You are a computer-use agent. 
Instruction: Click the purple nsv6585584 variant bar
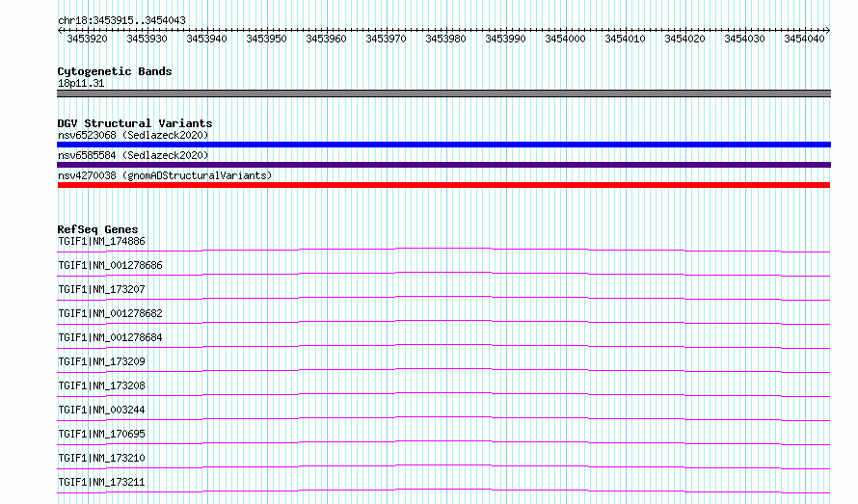[x=443, y=165]
